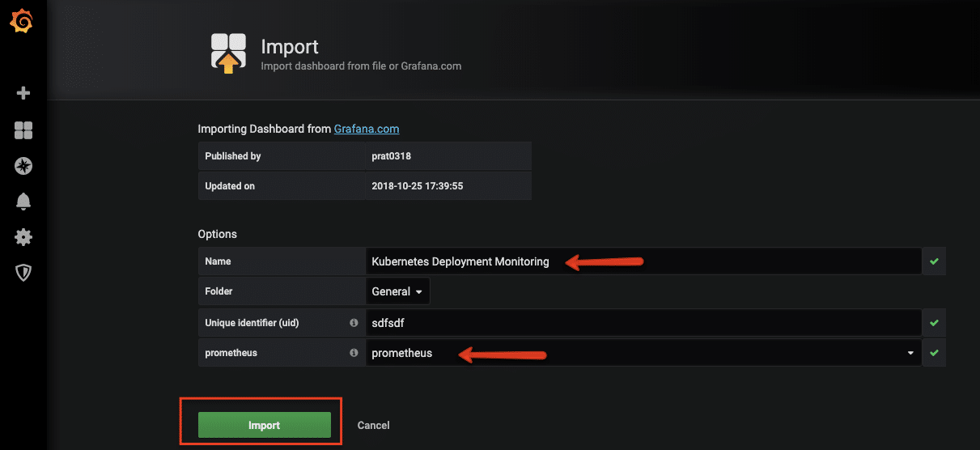Open the prometheus data source dropdown
Image resolution: width=980 pixels, height=450 pixels.
[643, 353]
